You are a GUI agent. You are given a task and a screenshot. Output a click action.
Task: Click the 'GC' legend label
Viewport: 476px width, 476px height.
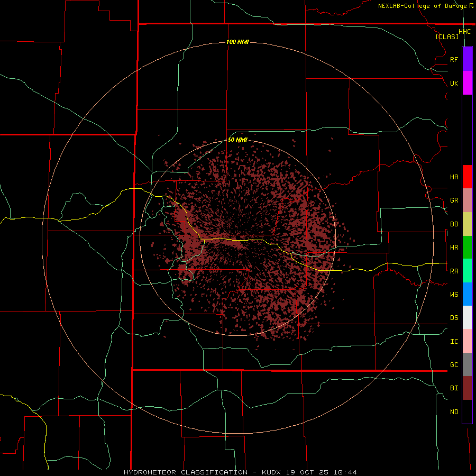pyautogui.click(x=454, y=365)
